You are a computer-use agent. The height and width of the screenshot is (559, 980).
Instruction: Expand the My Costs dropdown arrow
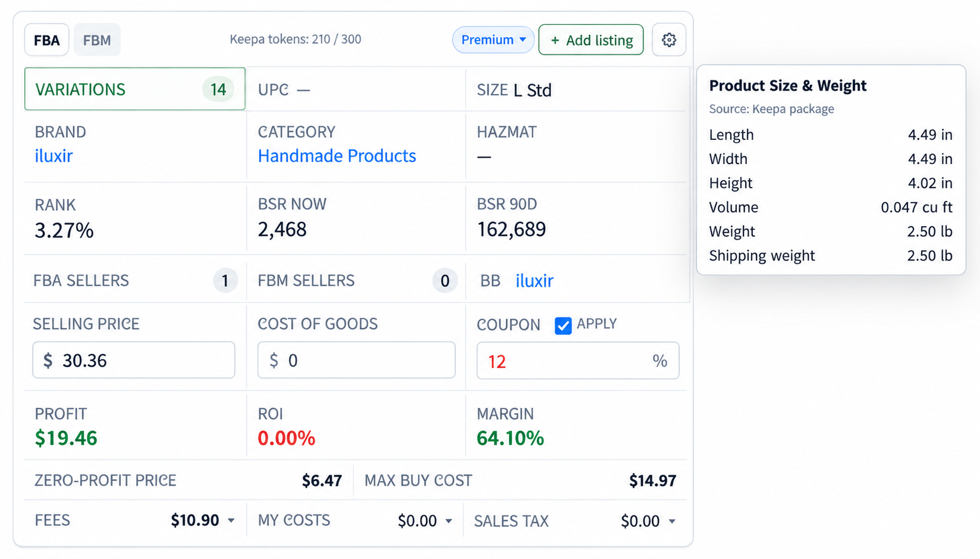(449, 521)
